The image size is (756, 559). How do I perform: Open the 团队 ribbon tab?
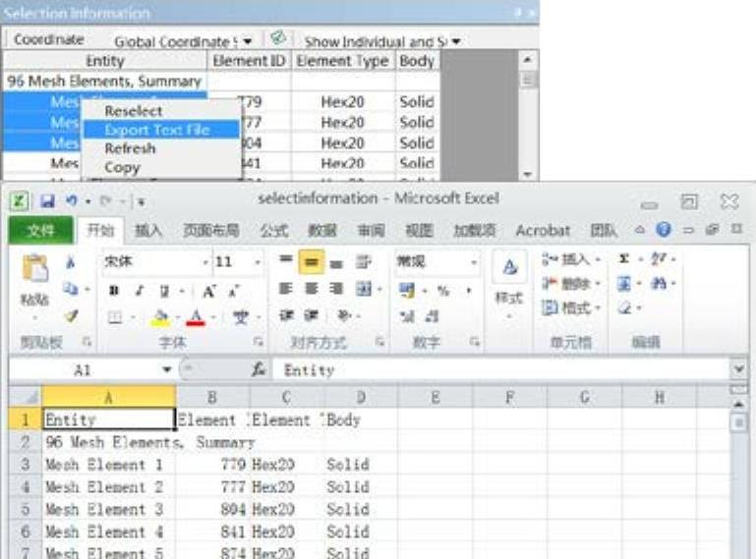tap(604, 230)
